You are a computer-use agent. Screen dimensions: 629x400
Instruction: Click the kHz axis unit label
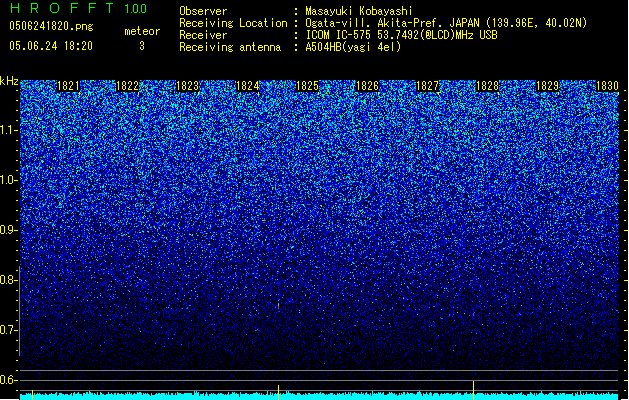tap(9, 81)
